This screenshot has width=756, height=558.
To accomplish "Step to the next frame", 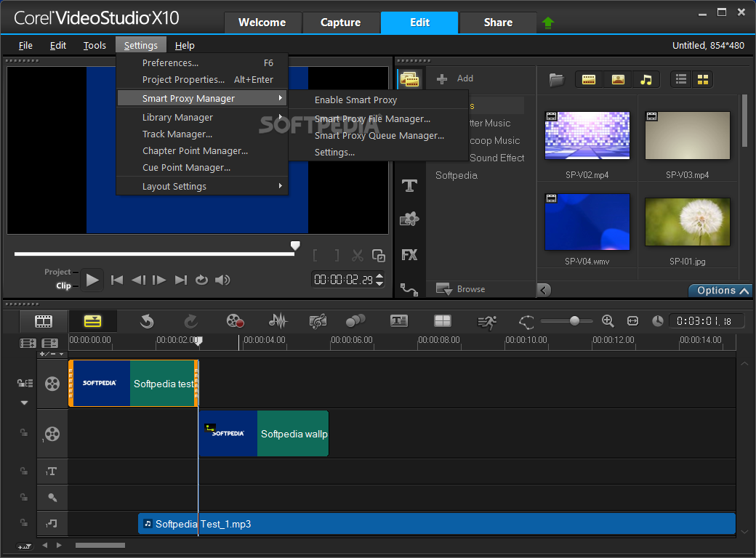I will point(159,280).
